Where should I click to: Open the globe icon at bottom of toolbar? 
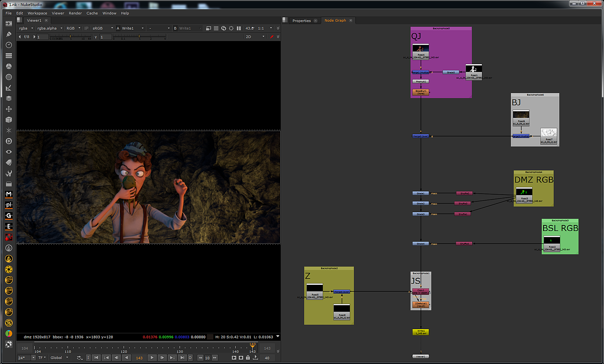[8, 344]
